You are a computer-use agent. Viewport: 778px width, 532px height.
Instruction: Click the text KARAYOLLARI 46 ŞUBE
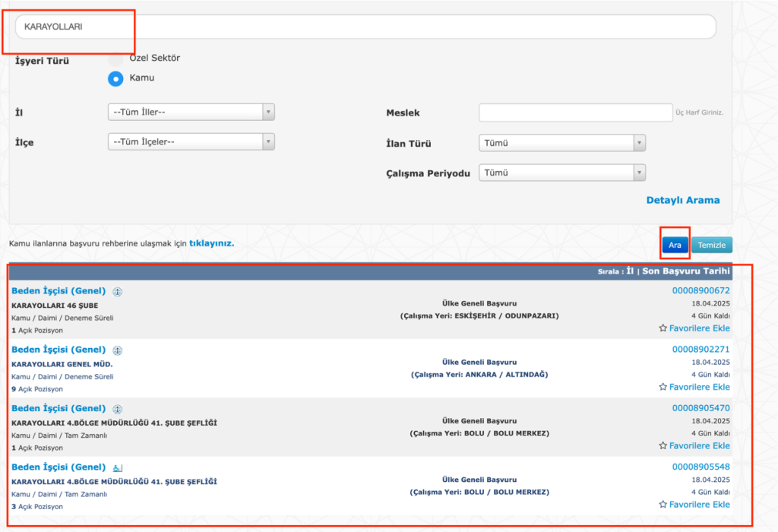pyautogui.click(x=55, y=306)
